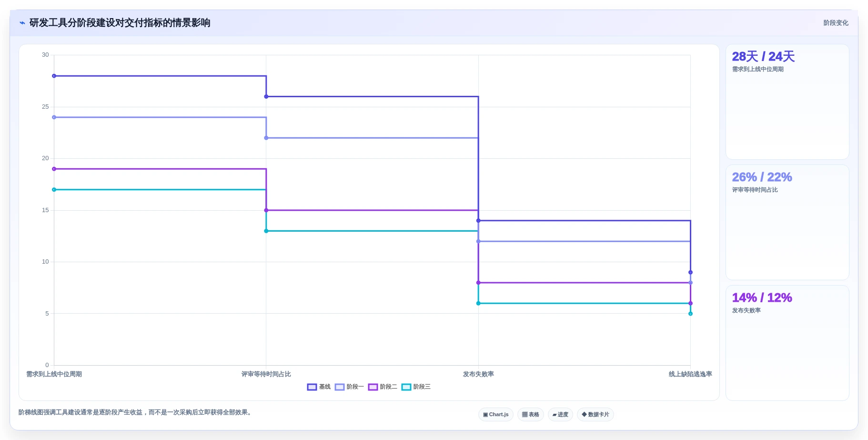The height and width of the screenshot is (440, 868).
Task: Toggle the 阶段一 legend series
Action: 349,387
